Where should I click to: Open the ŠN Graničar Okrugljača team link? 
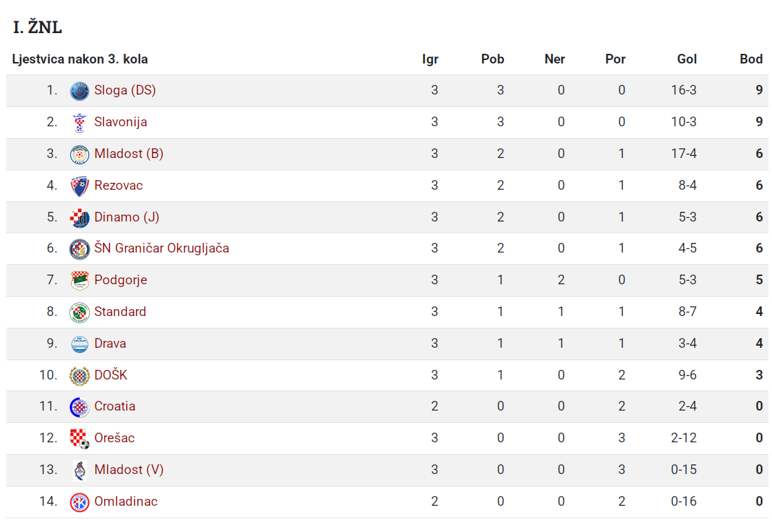(162, 248)
